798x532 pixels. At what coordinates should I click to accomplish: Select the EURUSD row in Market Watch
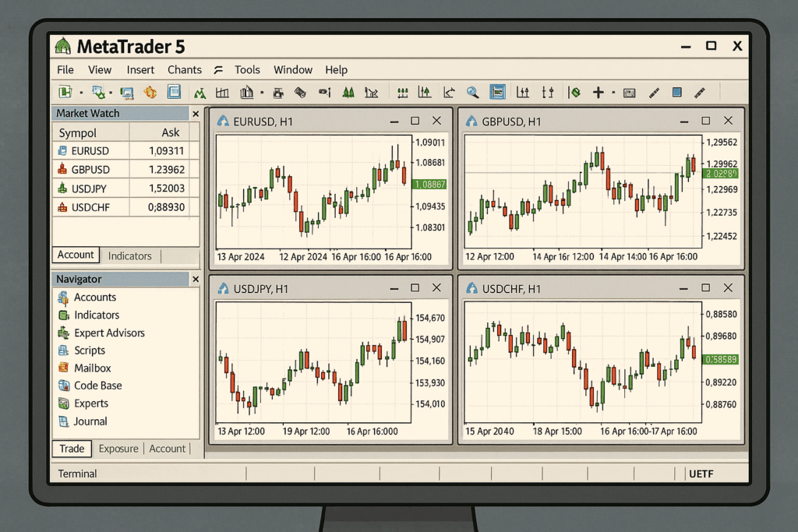(x=125, y=151)
